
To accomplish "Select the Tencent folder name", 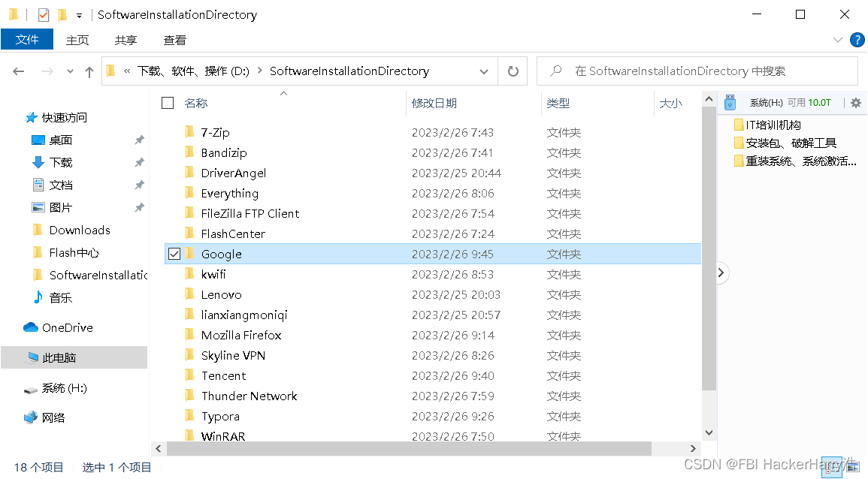I will pos(224,375).
